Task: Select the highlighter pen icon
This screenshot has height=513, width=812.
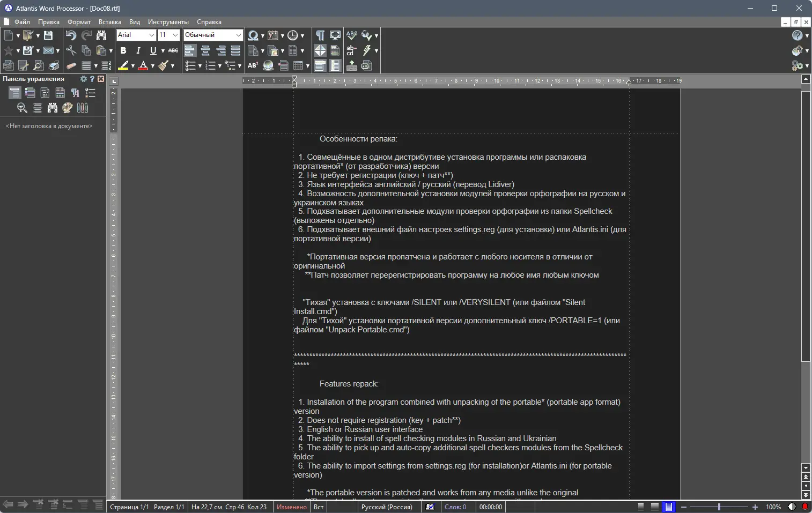Action: [124, 65]
